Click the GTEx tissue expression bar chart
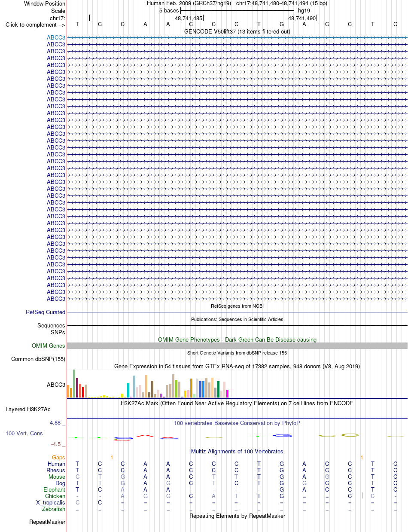 (148, 384)
